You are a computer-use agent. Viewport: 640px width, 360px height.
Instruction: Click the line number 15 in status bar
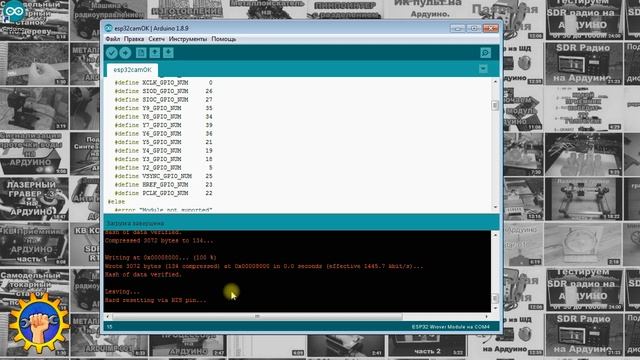109,327
